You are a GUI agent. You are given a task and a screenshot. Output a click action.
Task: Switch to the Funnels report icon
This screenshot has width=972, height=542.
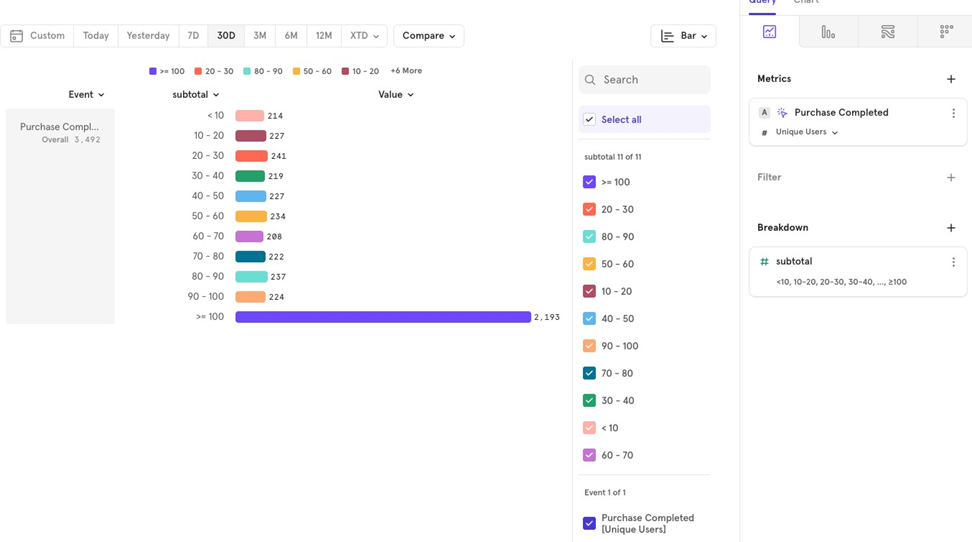828,32
